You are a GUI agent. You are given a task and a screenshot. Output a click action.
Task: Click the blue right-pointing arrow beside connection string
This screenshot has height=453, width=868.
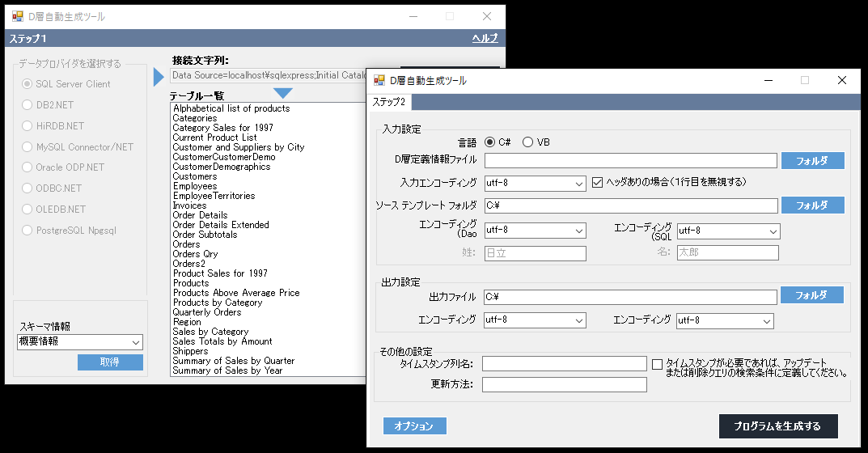pyautogui.click(x=159, y=77)
